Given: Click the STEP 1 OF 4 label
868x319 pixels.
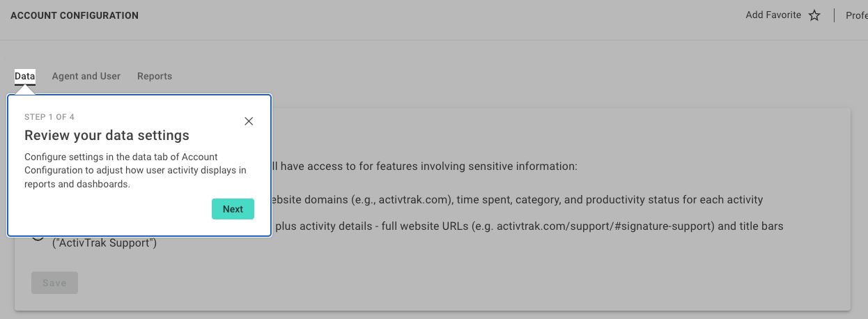Looking at the screenshot, I should (49, 117).
